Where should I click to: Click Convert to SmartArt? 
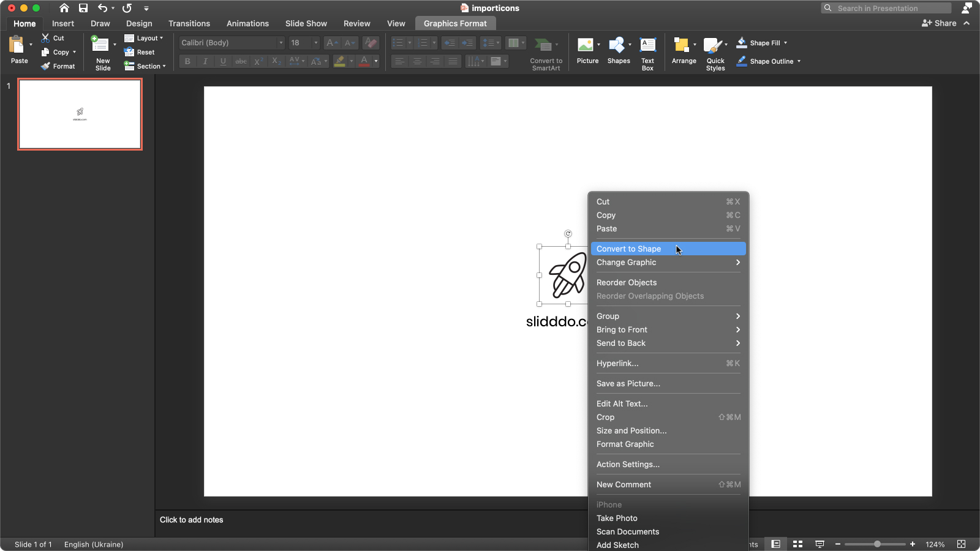pos(546,53)
